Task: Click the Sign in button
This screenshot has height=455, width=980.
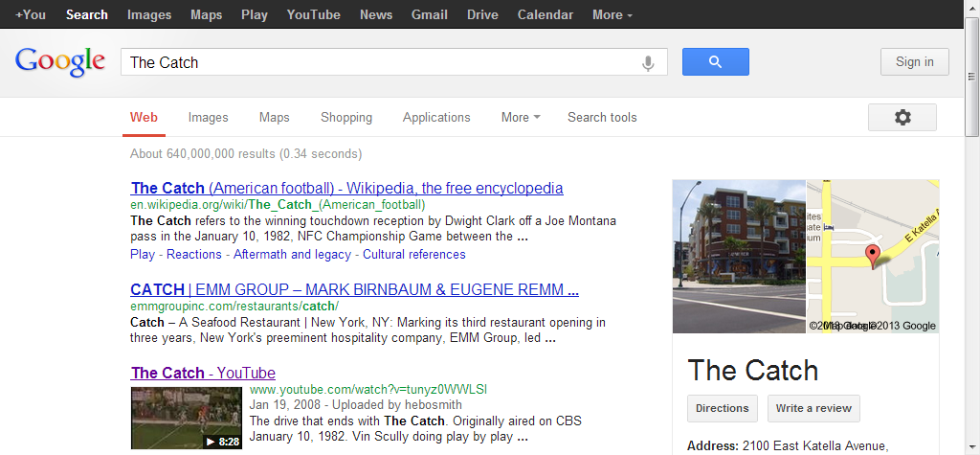Action: pyautogui.click(x=914, y=62)
